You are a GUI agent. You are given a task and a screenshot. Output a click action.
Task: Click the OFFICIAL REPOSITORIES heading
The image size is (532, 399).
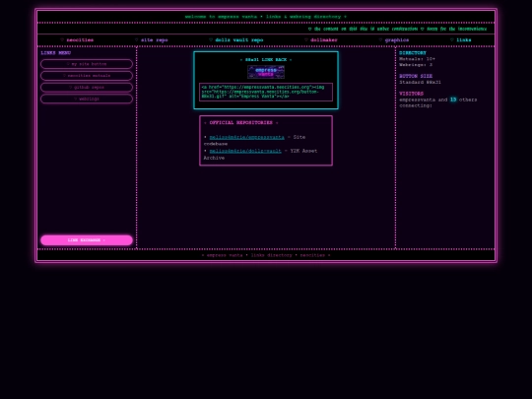[241, 123]
